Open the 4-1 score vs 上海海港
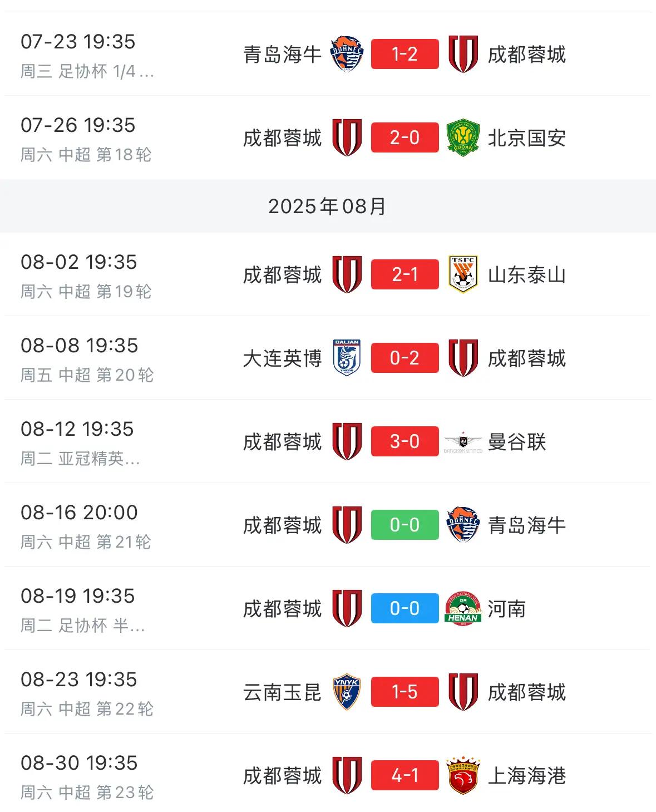Viewport: 656px width, 812px height. (405, 775)
